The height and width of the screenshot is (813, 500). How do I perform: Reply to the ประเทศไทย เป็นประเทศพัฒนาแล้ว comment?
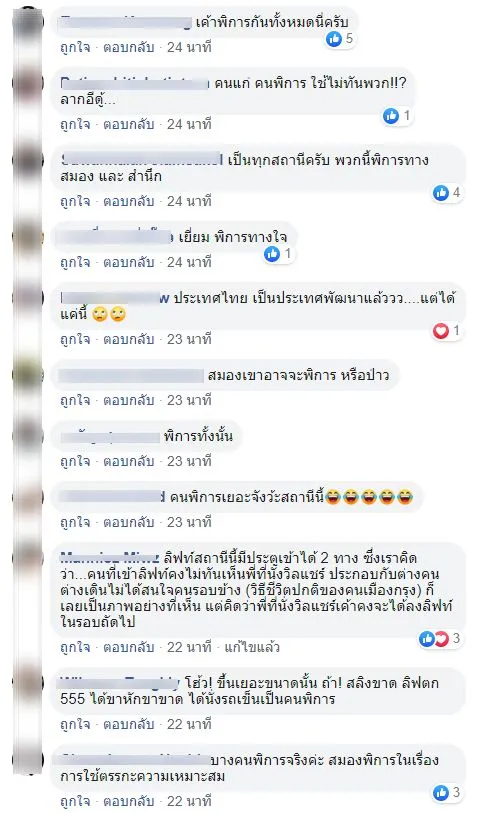coord(129,339)
